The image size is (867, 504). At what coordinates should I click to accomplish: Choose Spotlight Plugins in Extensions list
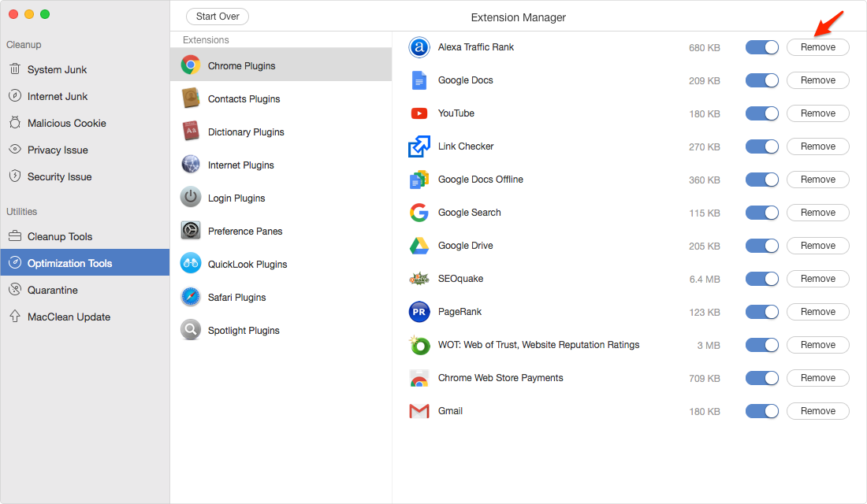pyautogui.click(x=281, y=331)
